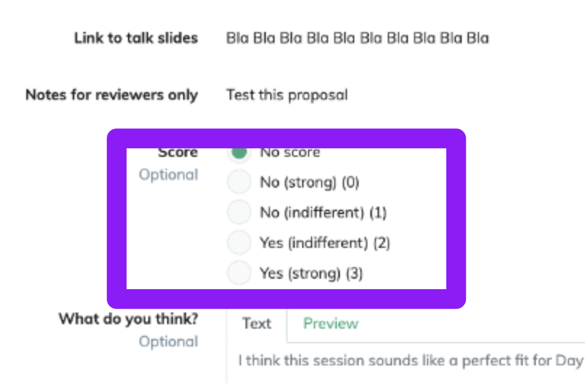Select the 'No score' radio circle
Image resolution: width=585 pixels, height=392 pixels.
[x=239, y=153]
